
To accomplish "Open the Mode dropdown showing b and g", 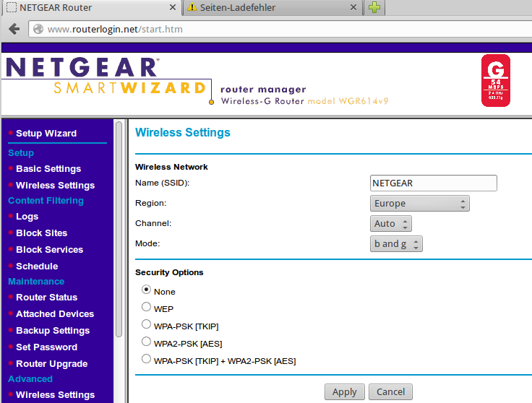I will 396,243.
